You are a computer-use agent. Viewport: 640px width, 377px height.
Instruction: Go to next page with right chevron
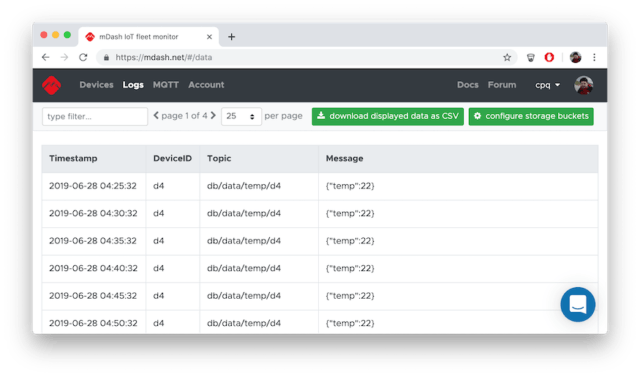213,116
